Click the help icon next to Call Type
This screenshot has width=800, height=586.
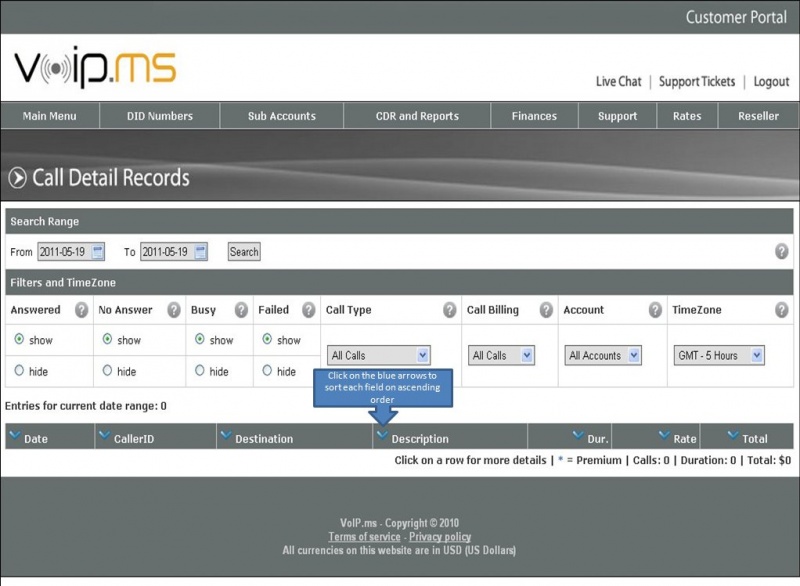[449, 310]
